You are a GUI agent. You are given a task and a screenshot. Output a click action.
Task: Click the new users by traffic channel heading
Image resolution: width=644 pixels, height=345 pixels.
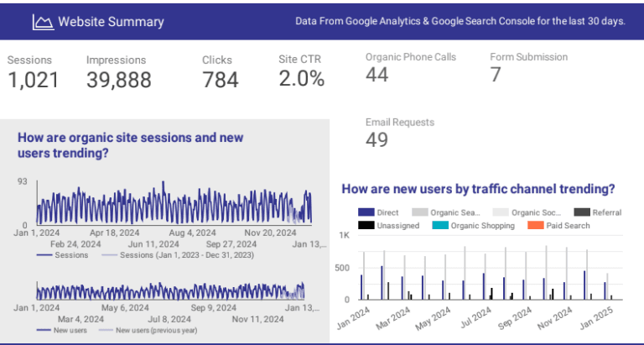point(478,190)
